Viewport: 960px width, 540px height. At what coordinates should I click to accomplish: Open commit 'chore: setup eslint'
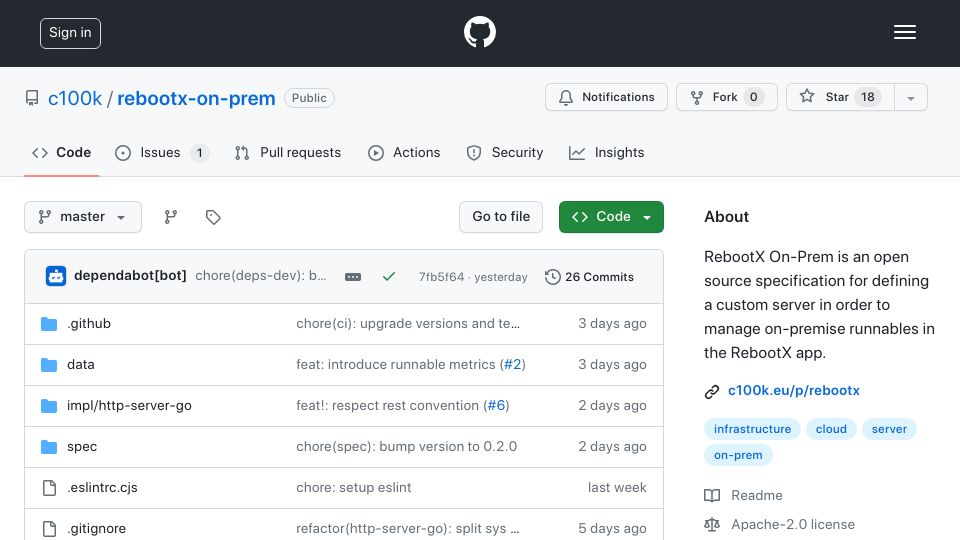pyautogui.click(x=354, y=487)
